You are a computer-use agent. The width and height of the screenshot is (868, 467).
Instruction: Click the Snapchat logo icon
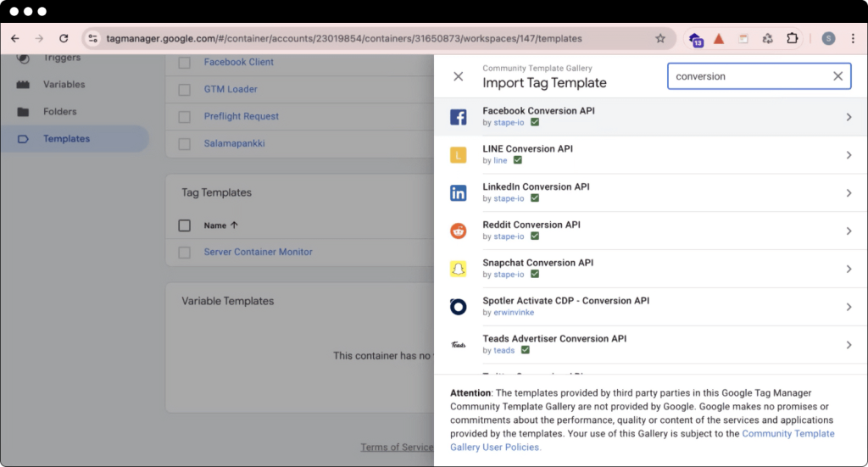tap(459, 269)
